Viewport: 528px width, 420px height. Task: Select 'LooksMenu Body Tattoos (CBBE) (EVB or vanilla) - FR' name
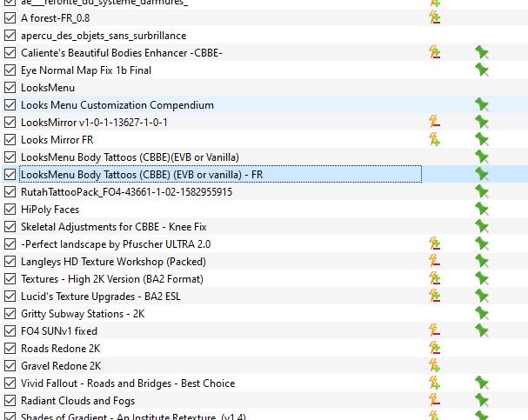(x=142, y=175)
